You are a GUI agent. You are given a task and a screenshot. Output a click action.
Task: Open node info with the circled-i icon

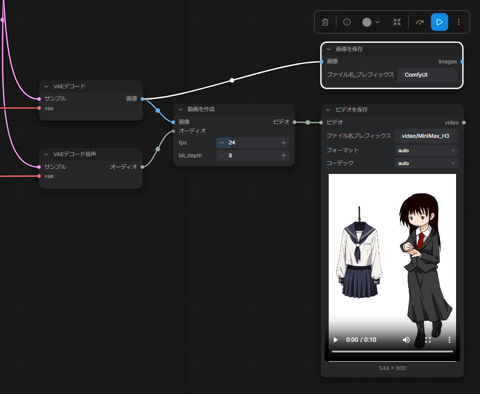coord(347,22)
